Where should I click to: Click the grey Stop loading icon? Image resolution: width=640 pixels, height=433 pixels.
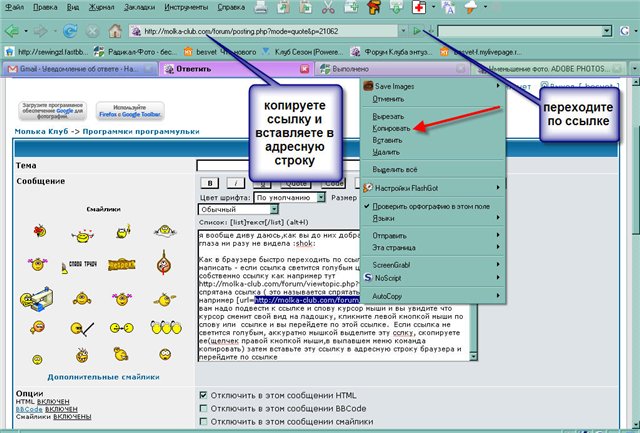pyautogui.click(x=93, y=31)
